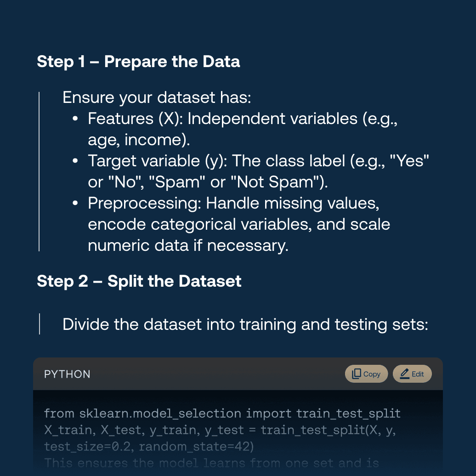Click the Preprocessing bullet text
This screenshot has height=476, width=476.
click(x=239, y=224)
